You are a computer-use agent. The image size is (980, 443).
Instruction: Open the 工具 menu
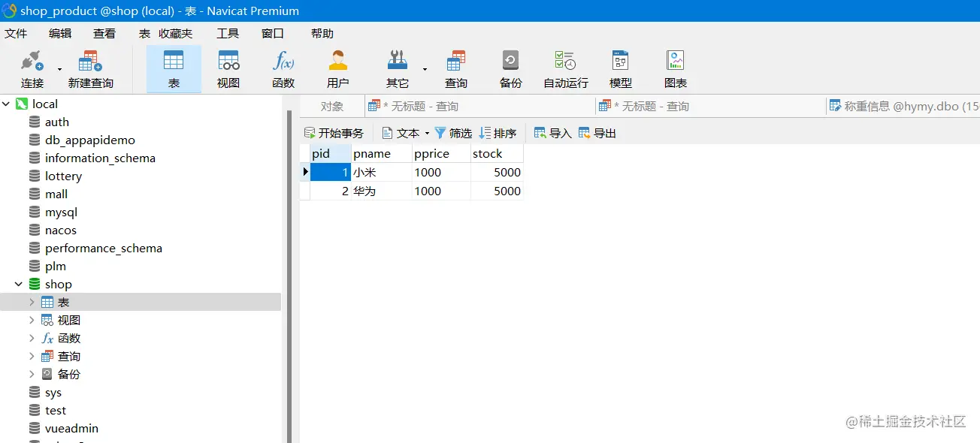coord(228,33)
